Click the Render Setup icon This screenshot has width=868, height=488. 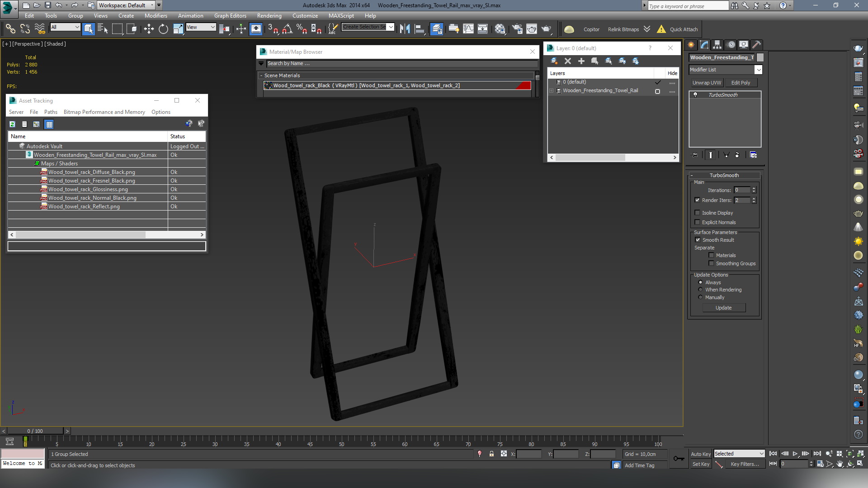coord(517,29)
